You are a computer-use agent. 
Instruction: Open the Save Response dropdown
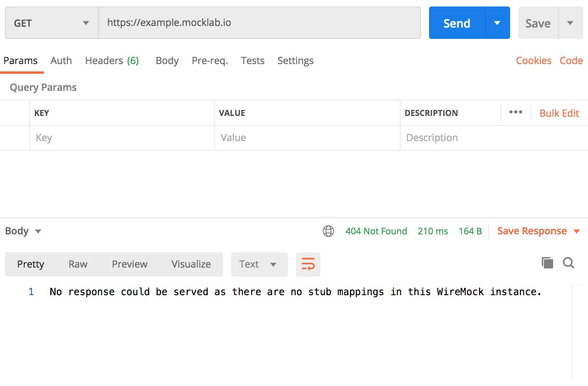coord(539,231)
